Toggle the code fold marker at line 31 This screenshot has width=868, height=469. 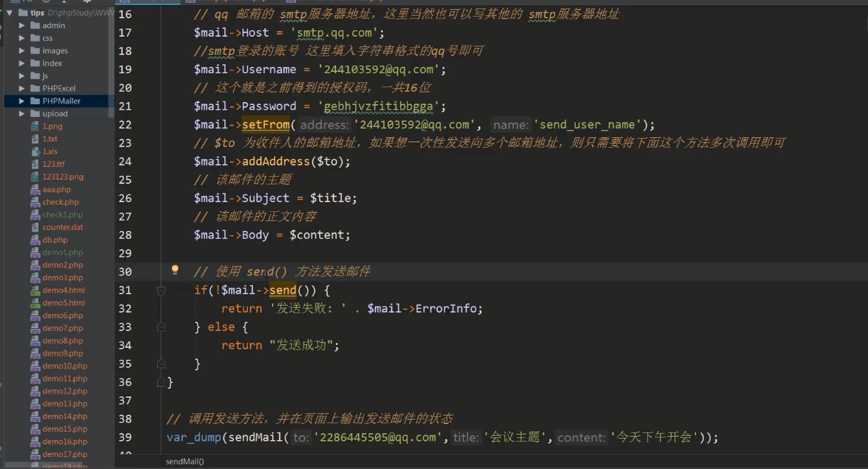tap(161, 290)
